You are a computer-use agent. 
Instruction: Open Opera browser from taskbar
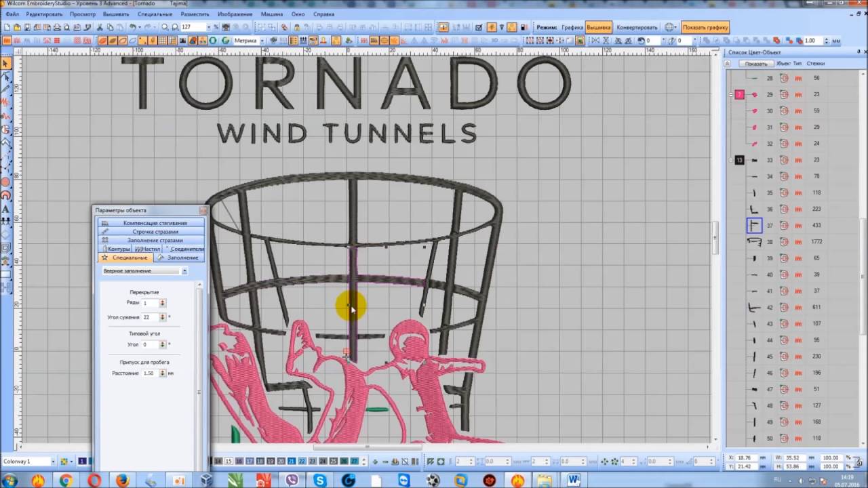94,481
